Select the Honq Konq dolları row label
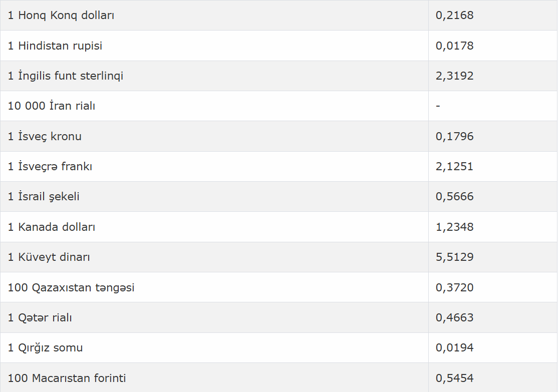This screenshot has height=392, width=558. [61, 16]
